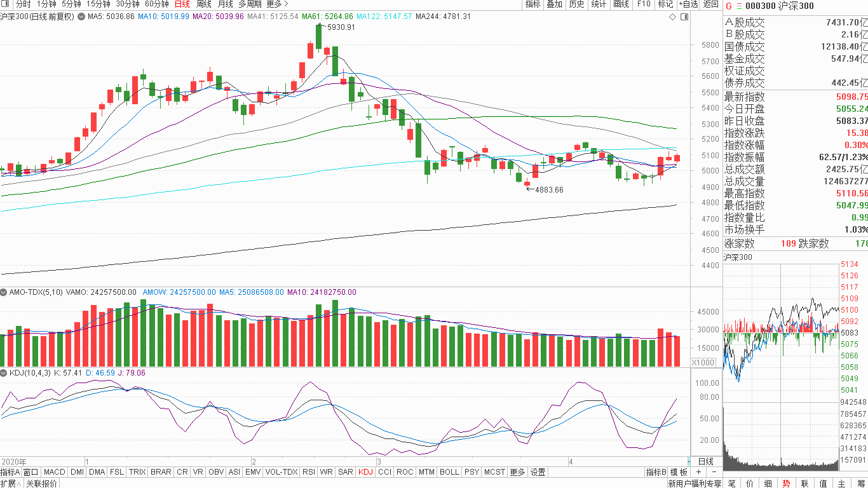Image resolution: width=868 pixels, height=488 pixels.
Task: Select 价 tab in side panel
Action: [x=750, y=484]
